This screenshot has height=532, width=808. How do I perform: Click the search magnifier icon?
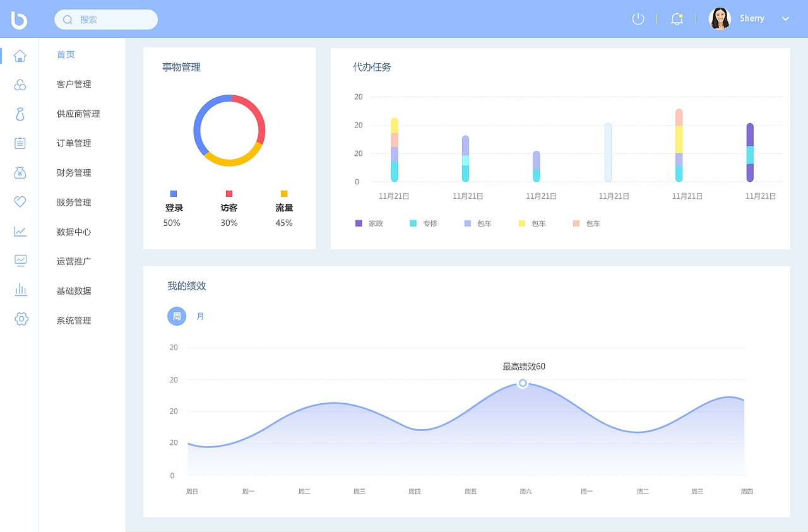point(68,20)
